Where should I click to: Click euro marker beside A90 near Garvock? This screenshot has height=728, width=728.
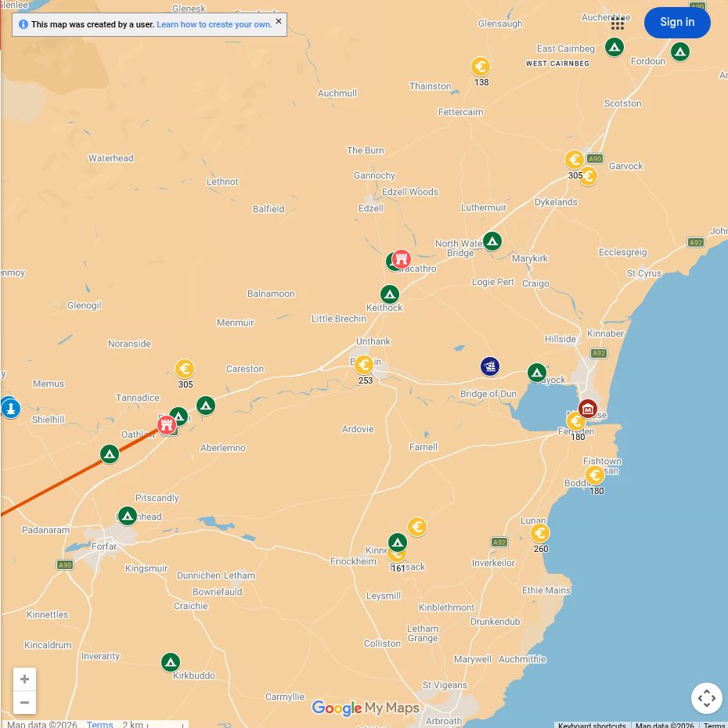point(575,160)
